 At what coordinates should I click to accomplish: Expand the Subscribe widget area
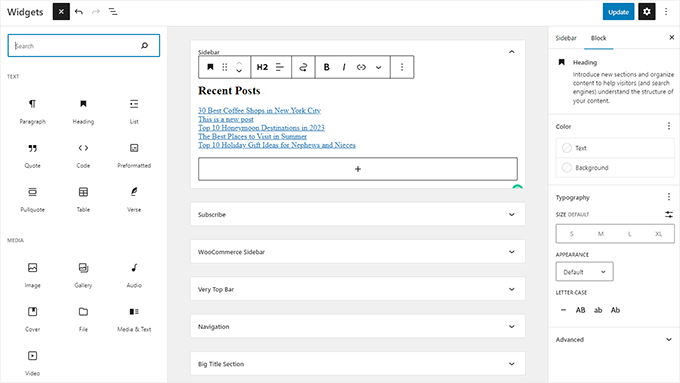(x=358, y=214)
